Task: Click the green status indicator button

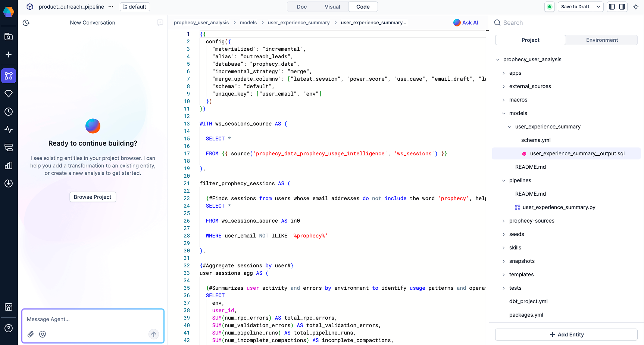Action: (550, 7)
